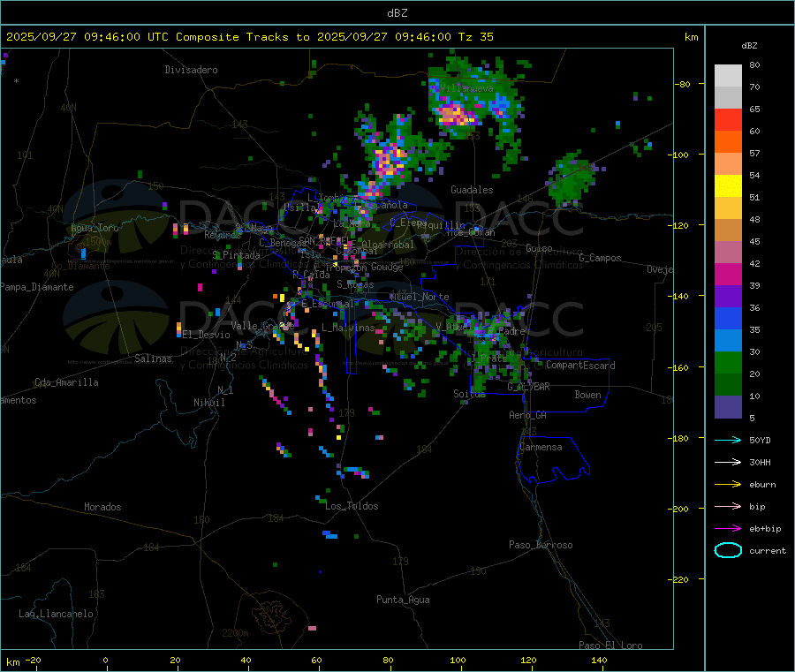This screenshot has width=795, height=672.
Task: Select the purple 36-39 dBZ swatch
Action: pos(728,297)
